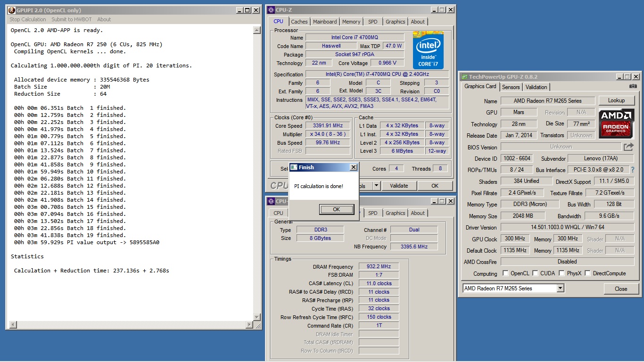This screenshot has width=644, height=362.
Task: Select the CPU tab in lower CPU-Z window
Action: coord(279,213)
